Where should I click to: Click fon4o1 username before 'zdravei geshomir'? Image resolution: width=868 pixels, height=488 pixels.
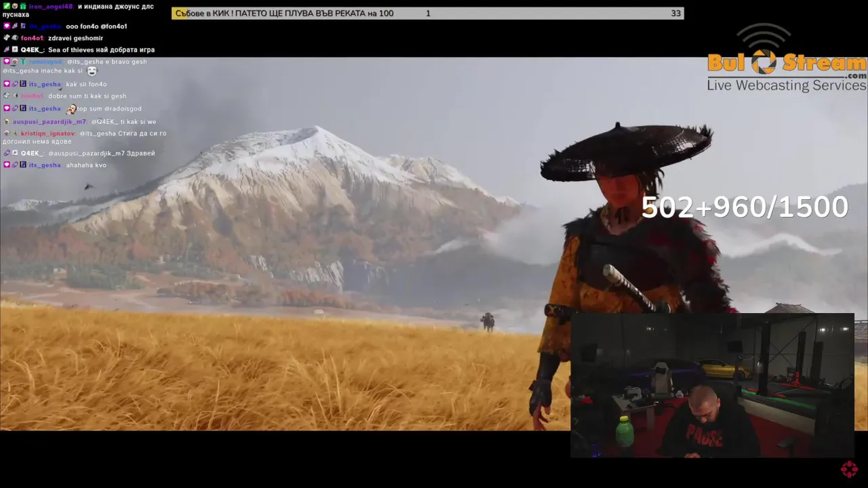point(32,38)
